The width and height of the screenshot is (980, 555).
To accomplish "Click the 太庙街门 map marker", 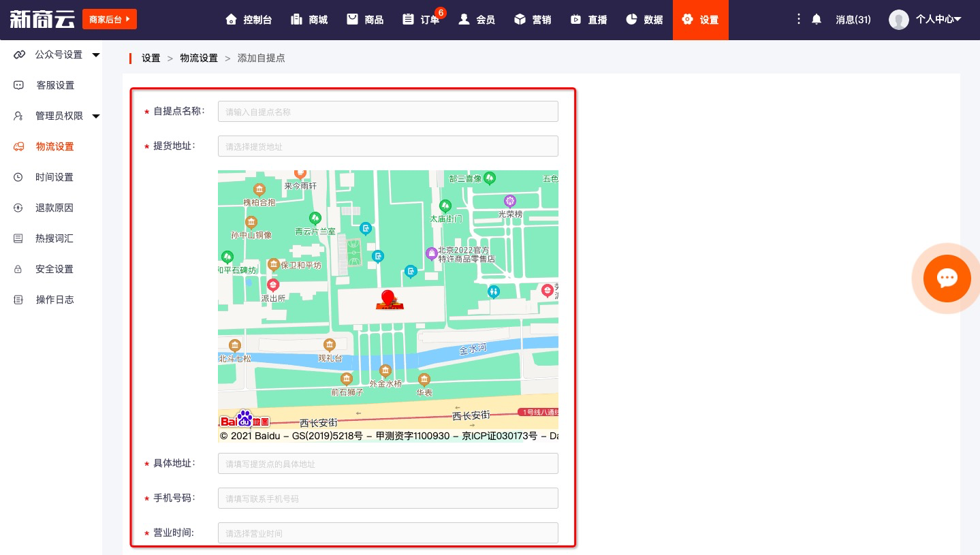I will (445, 205).
